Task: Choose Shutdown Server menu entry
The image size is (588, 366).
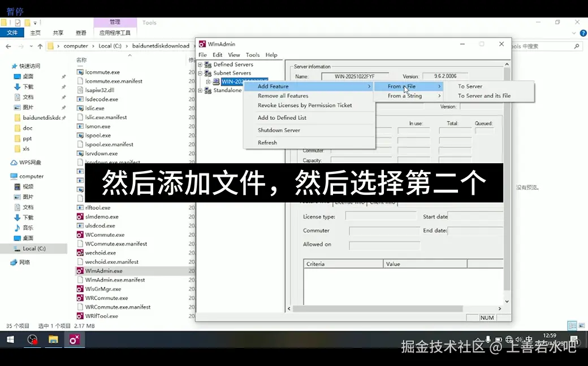Action: coord(279,130)
